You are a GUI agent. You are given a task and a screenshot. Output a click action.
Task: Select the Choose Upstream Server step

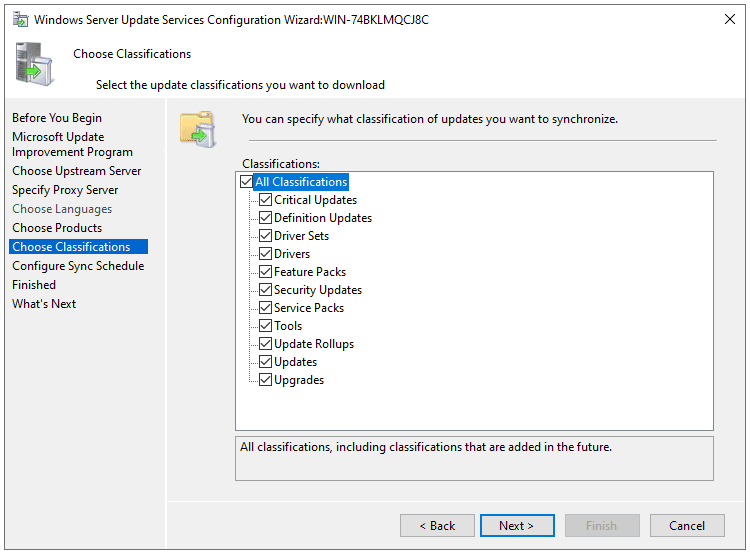pyautogui.click(x=77, y=171)
